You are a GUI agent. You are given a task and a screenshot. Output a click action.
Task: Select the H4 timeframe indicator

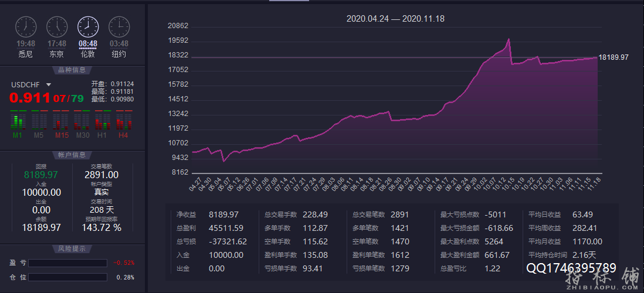point(124,124)
